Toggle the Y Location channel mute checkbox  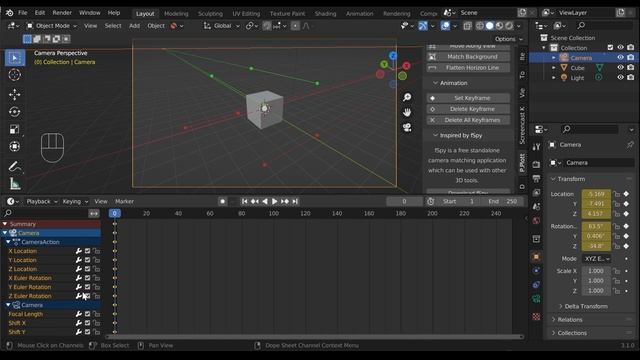pyautogui.click(x=87, y=260)
